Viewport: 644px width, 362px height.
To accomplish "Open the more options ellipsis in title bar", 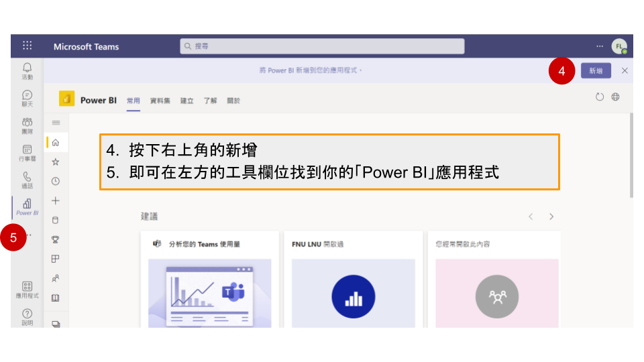I will [x=600, y=46].
